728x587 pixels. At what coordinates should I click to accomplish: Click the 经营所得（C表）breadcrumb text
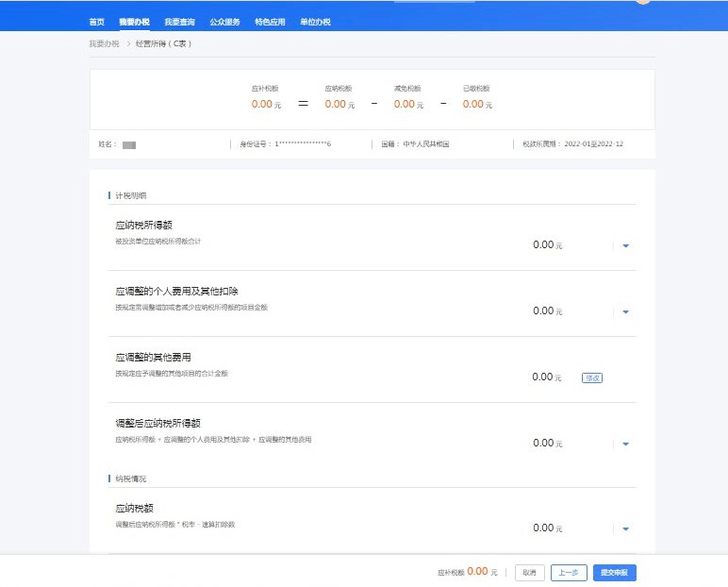pyautogui.click(x=163, y=43)
